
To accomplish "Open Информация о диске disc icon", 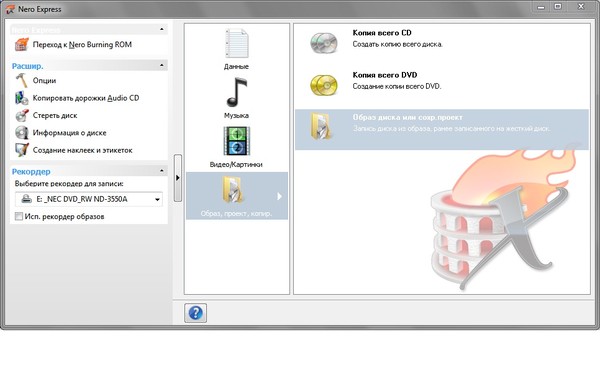I will tap(22, 133).
